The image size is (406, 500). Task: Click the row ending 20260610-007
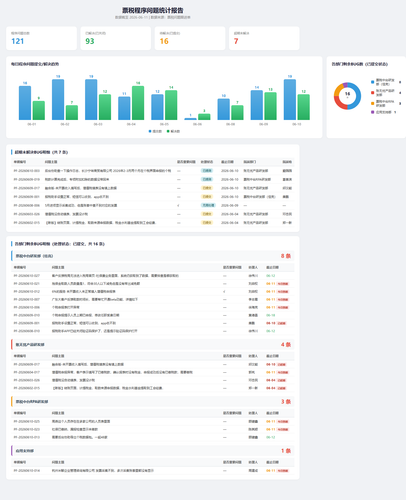pyautogui.click(x=153, y=299)
